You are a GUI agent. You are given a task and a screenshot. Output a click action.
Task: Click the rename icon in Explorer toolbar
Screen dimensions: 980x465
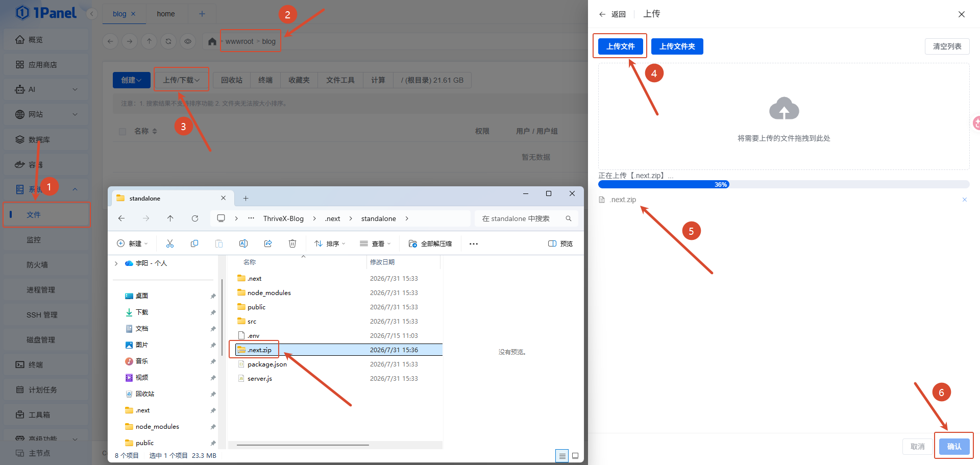click(243, 243)
